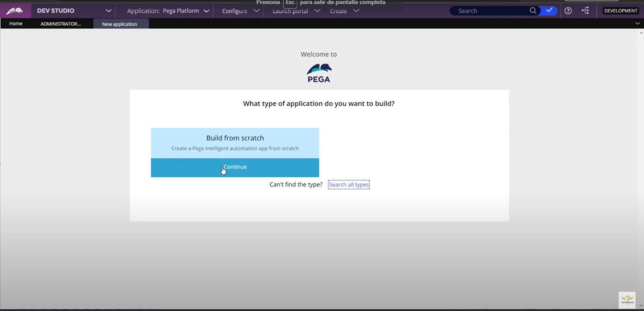
Task: Click the Pega logo icon in header
Action: click(x=15, y=10)
